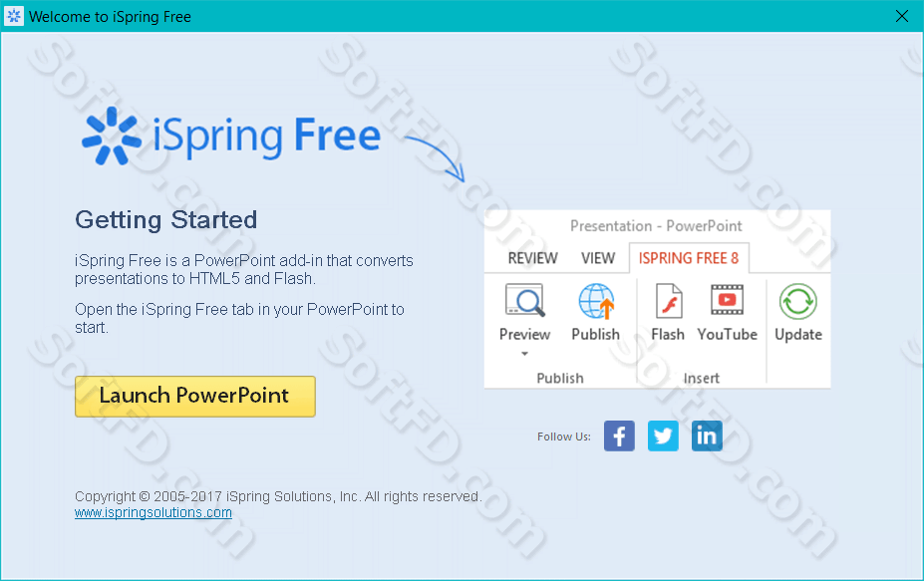Close the Welcome to iSpring Free window
Viewport: 924px width, 581px height.
(902, 16)
